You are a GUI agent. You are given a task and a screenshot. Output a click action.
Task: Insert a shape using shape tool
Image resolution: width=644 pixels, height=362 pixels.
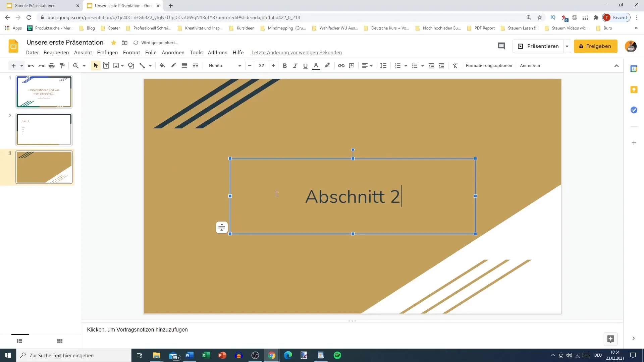(131, 66)
